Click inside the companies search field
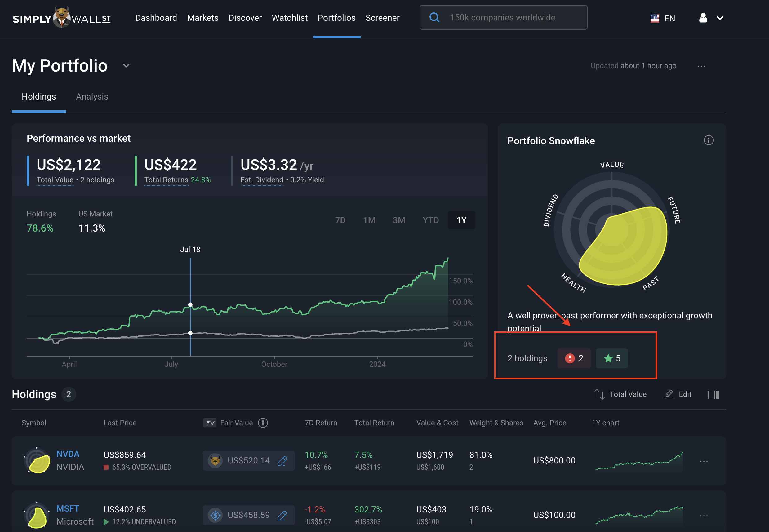Viewport: 769px width, 532px height. [517, 17]
